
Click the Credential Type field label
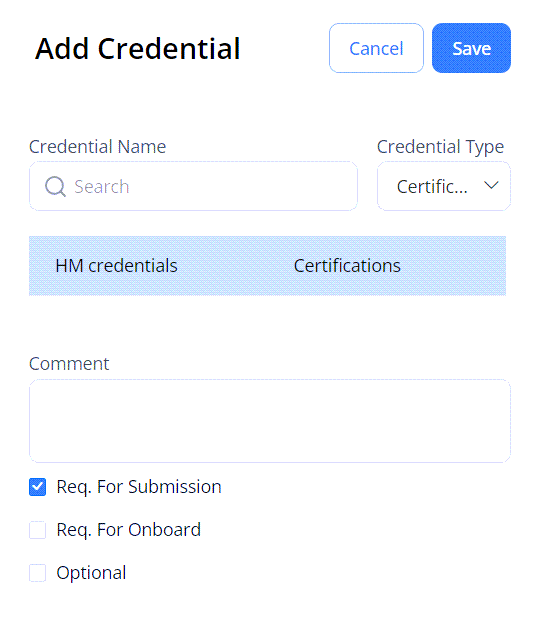[x=440, y=147]
